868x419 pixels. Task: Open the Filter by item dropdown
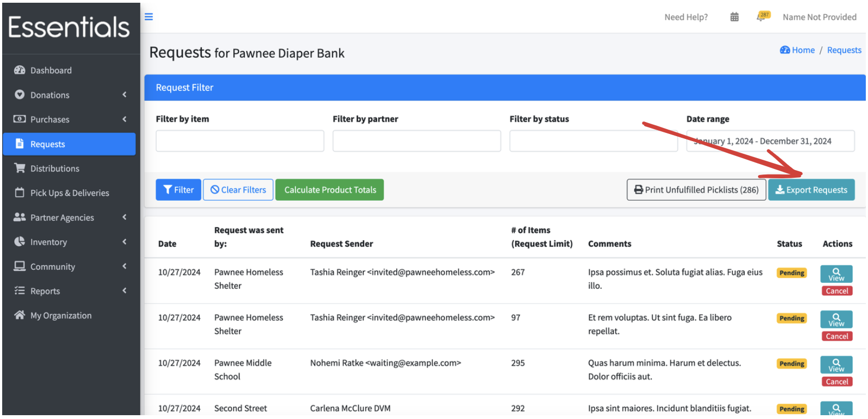[x=240, y=141]
